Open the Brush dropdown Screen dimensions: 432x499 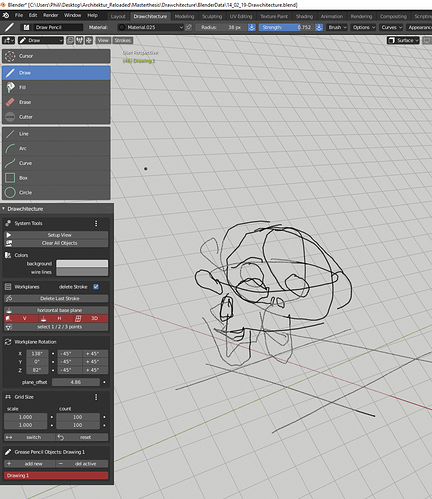[337, 27]
